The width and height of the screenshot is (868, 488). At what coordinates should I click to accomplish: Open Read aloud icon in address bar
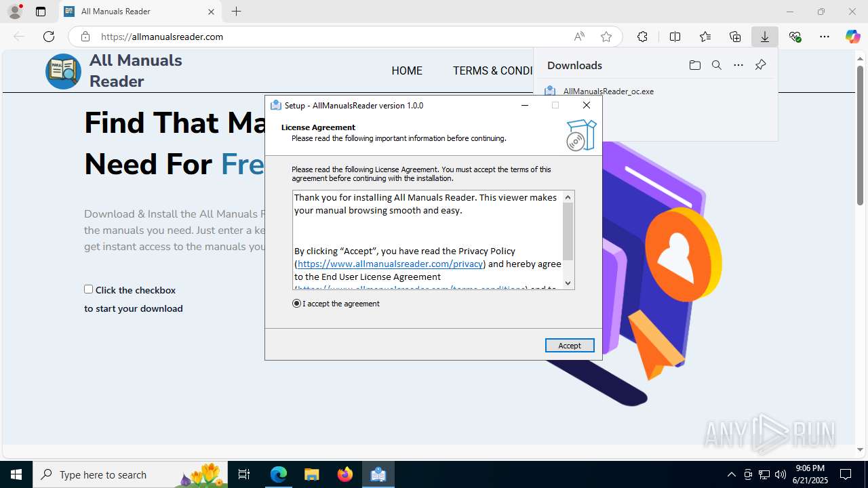(x=579, y=37)
